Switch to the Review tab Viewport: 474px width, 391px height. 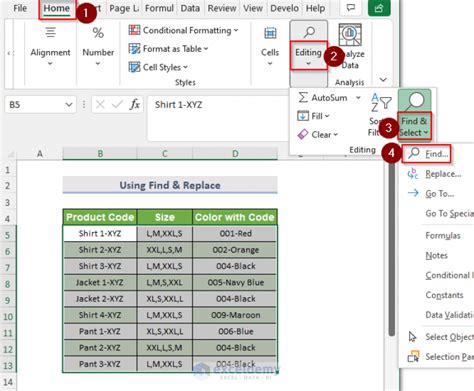coord(222,8)
